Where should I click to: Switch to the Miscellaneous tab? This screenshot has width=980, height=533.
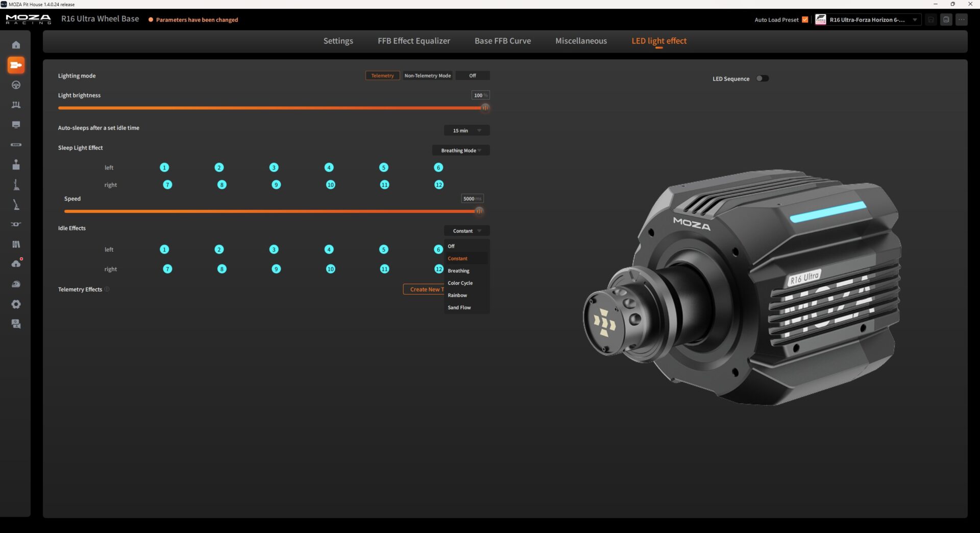pos(581,41)
